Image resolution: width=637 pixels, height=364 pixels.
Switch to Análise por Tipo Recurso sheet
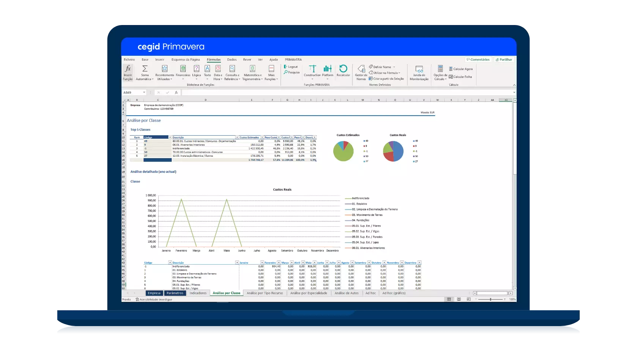(x=265, y=293)
